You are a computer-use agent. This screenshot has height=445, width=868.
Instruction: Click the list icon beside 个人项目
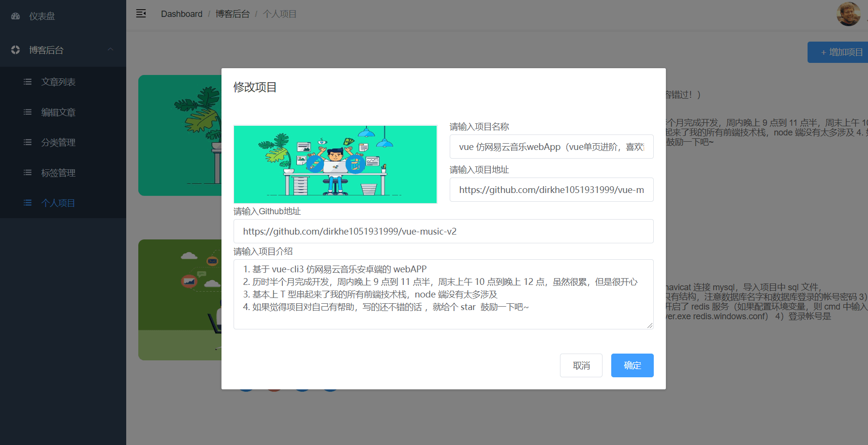pyautogui.click(x=28, y=203)
